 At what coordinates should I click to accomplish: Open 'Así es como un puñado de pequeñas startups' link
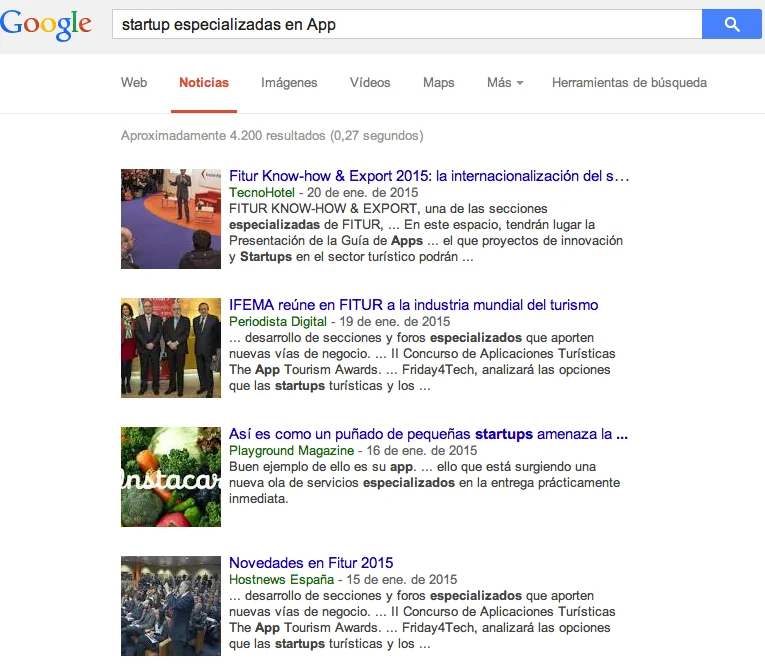[428, 434]
